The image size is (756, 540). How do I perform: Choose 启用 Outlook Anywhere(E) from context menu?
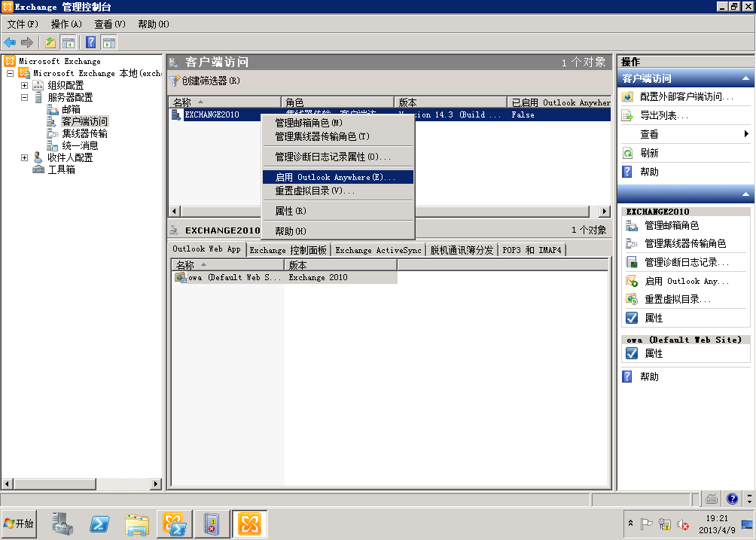(338, 177)
